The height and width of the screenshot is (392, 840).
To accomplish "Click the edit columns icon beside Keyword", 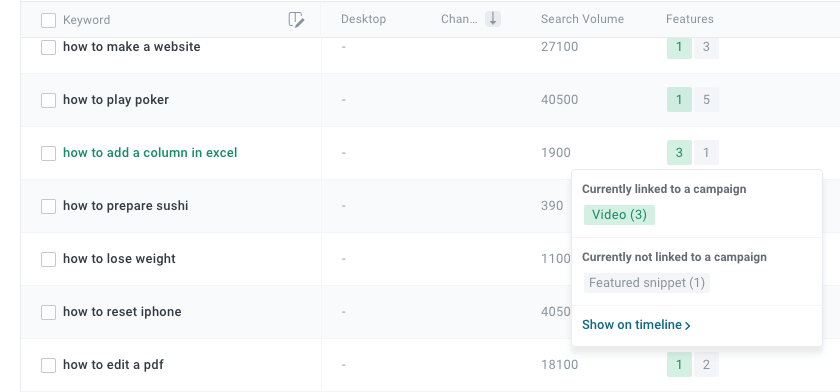I will [296, 20].
